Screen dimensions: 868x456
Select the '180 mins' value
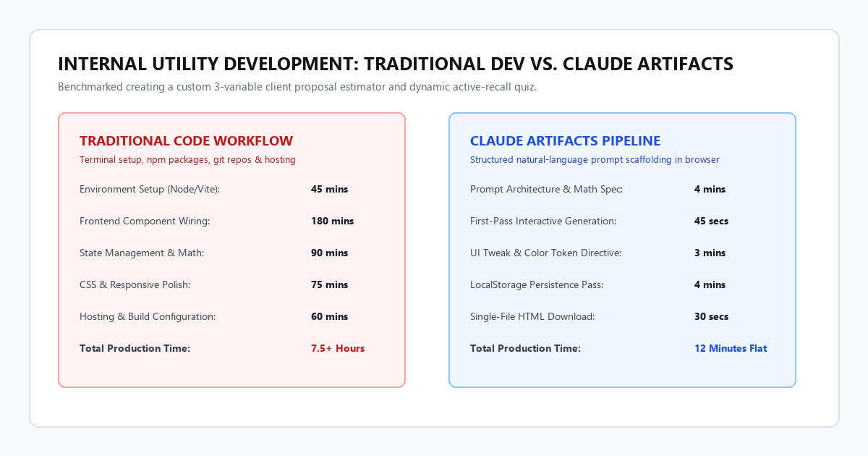click(332, 221)
